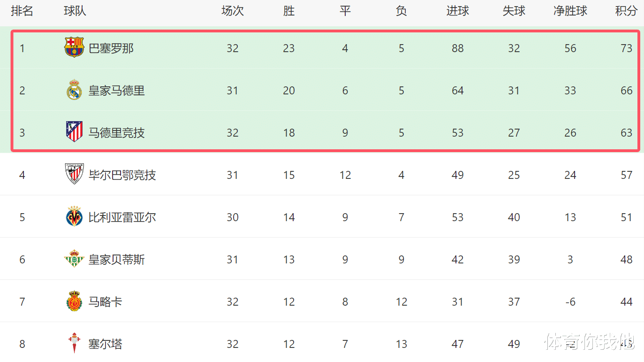Image resolution: width=644 pixels, height=362 pixels.
Task: Click the 进球 column header
Action: click(x=458, y=11)
